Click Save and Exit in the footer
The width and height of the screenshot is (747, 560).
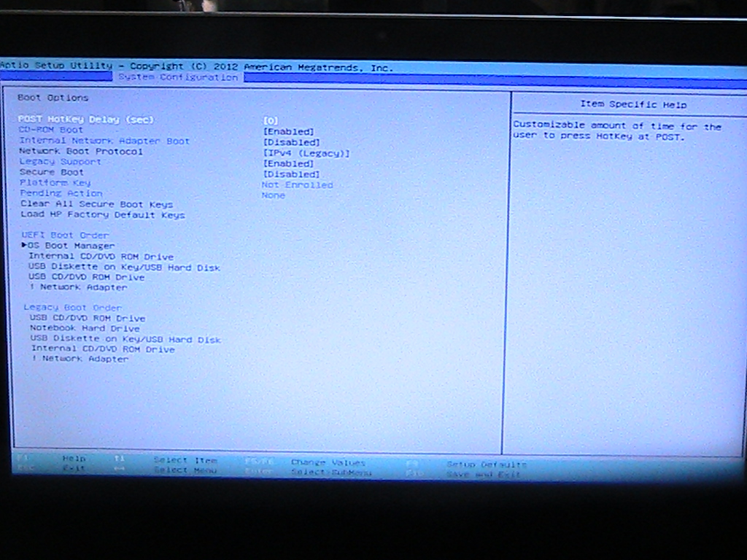coord(483,475)
